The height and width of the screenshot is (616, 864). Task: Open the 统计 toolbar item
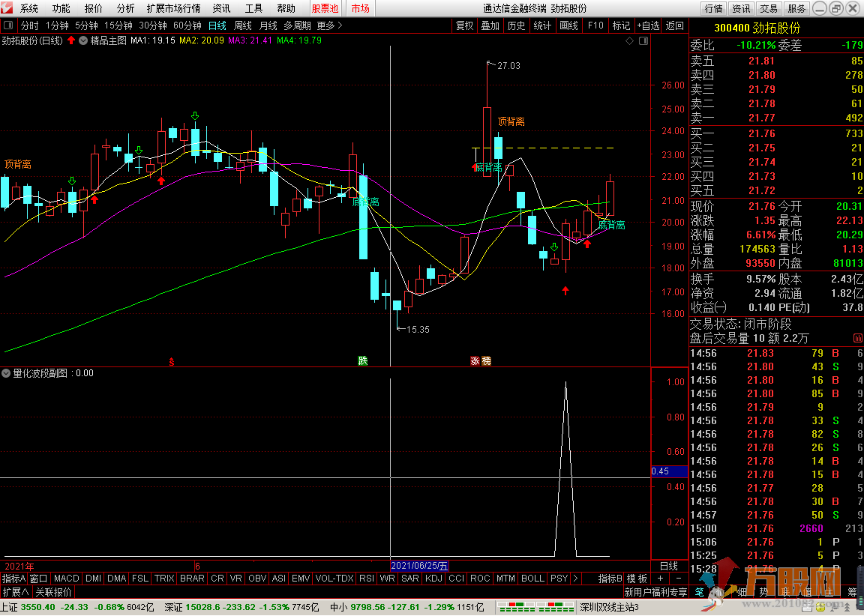[x=542, y=25]
